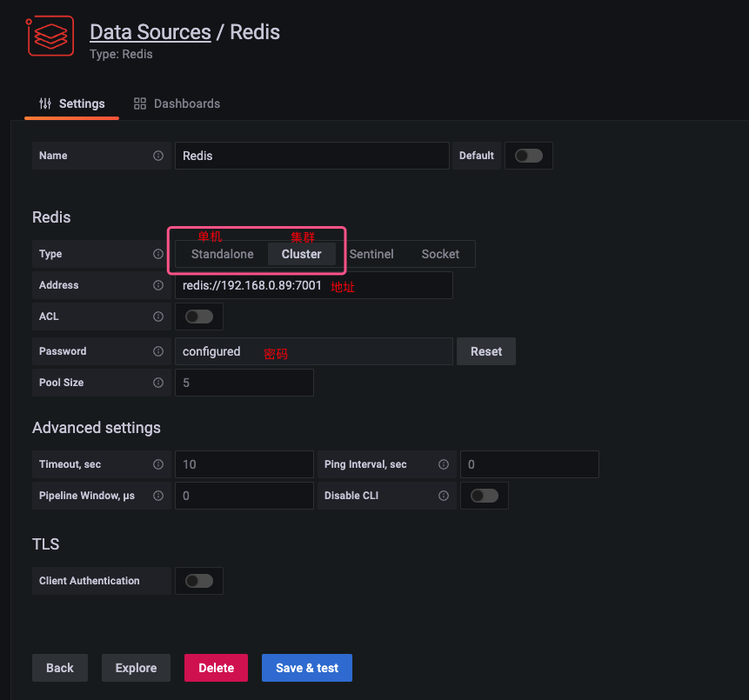Turn on the Disable CLI switch
Screen dimensions: 749x700
point(485,496)
